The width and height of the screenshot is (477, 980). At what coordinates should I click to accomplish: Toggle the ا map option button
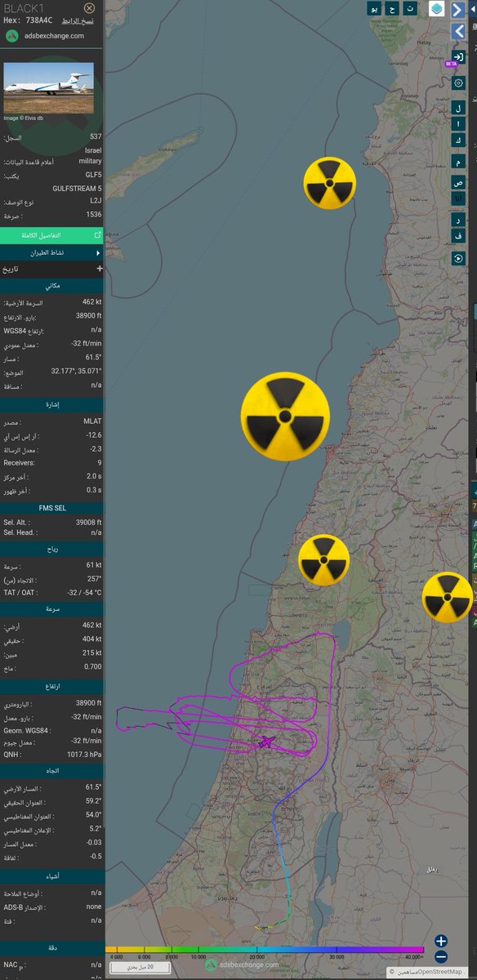click(x=458, y=124)
